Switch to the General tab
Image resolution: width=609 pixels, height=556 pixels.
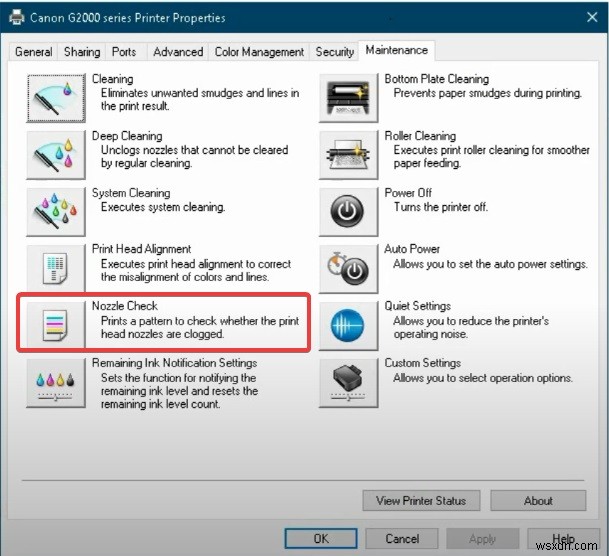[x=33, y=52]
